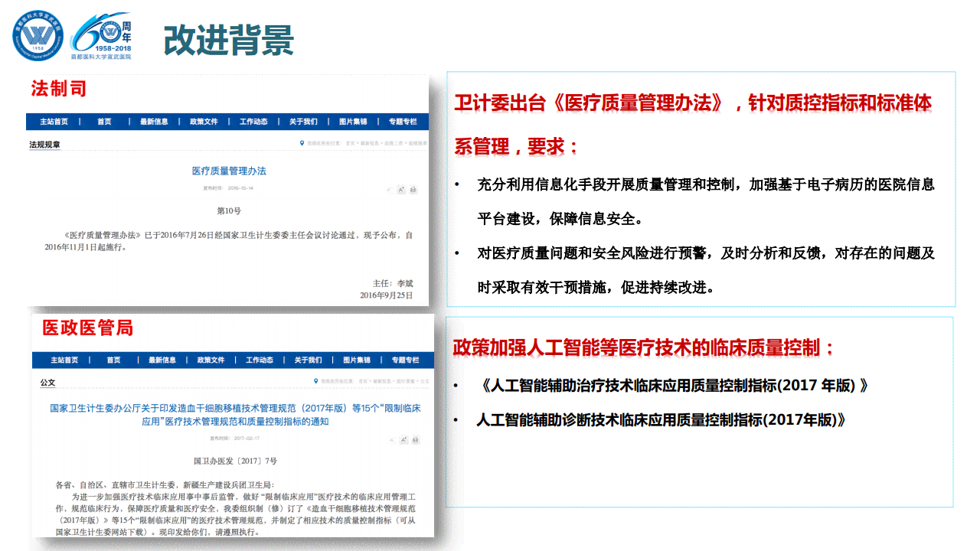This screenshot has height=551, width=980.
Task: Open the 国家卫生计生委办公厅关于印发 notice title
Action: point(235,414)
